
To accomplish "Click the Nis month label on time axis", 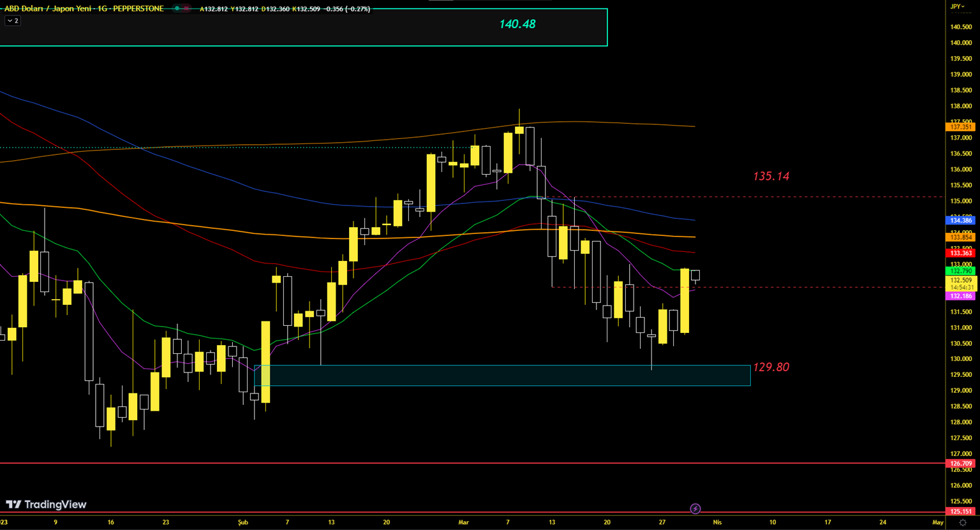I will [x=717, y=522].
